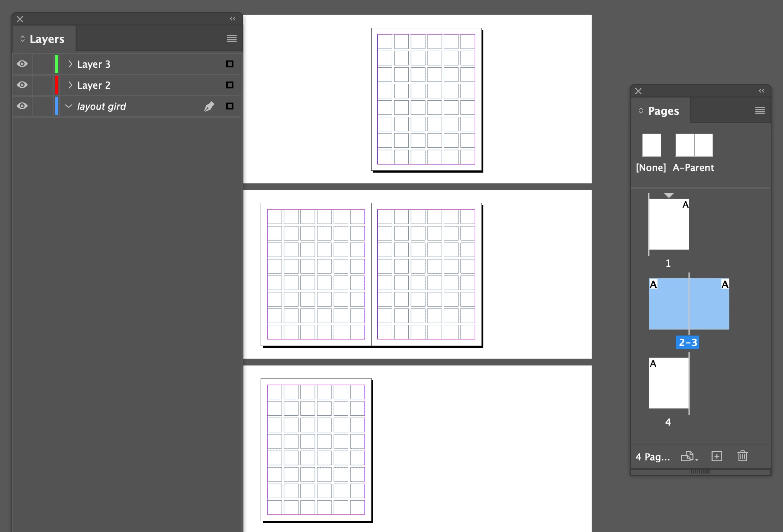Screen dimensions: 783x532
Task: Click the pen icon on layout gird layer
Action: point(209,106)
